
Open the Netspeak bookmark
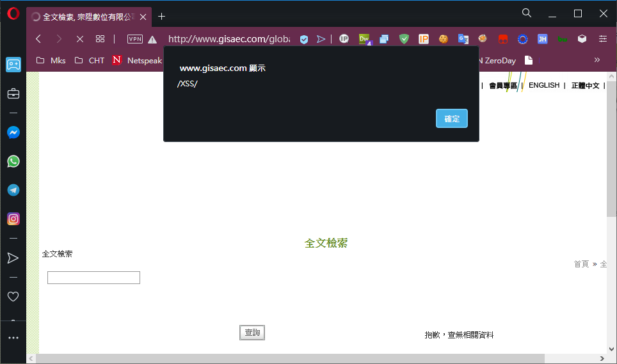click(137, 61)
